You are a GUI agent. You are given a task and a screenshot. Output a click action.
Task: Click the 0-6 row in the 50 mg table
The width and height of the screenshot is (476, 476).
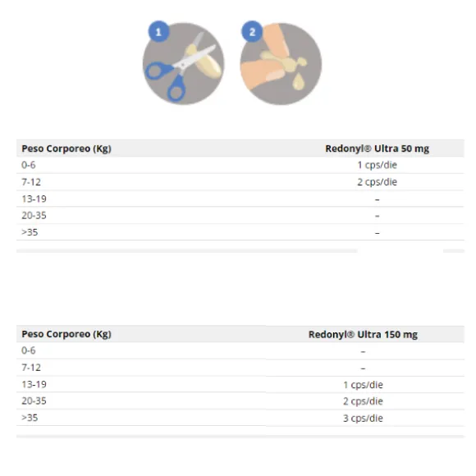[240, 165]
